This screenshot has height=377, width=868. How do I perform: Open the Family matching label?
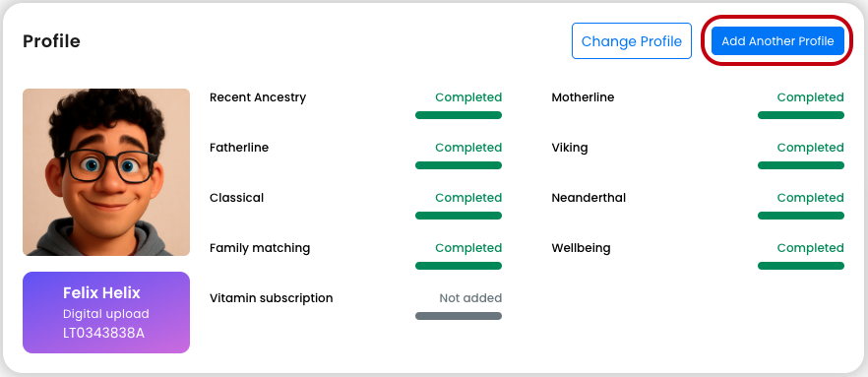(x=260, y=248)
